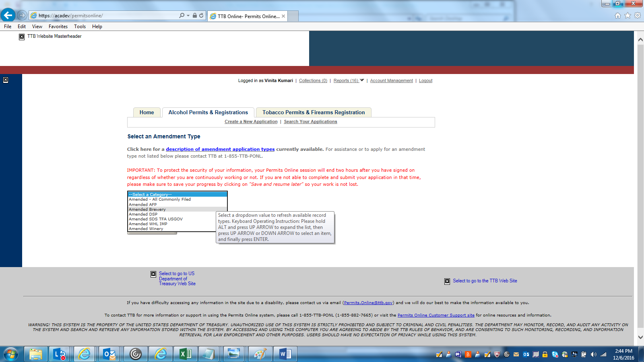Open description of amendment application types link
644x362 pixels.
[220, 149]
